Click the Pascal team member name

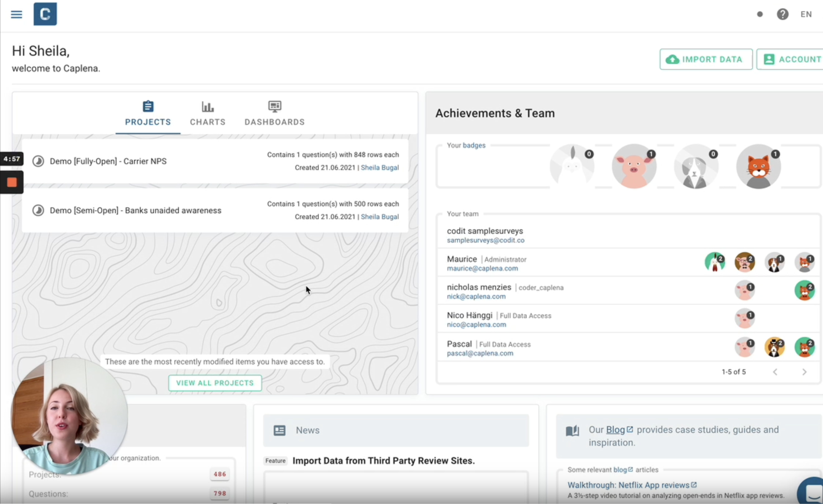459,344
